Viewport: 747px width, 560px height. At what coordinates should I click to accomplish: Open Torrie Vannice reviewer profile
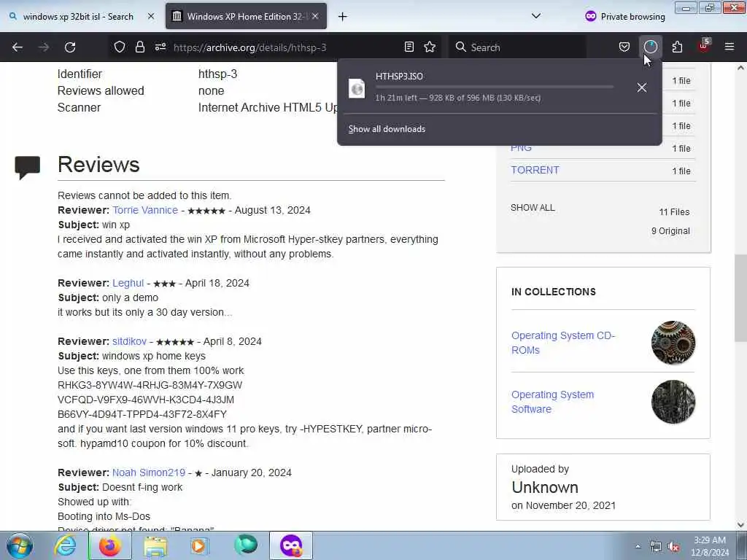point(145,210)
